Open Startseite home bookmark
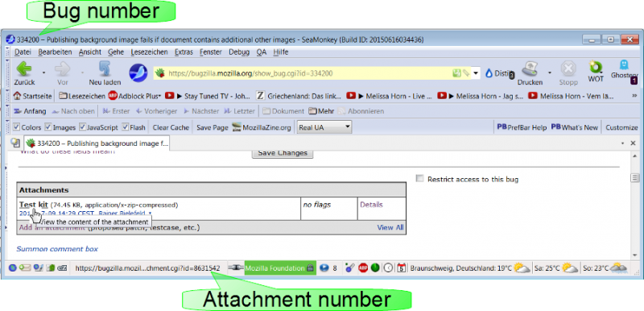Image resolution: width=644 pixels, height=311 pixels. [x=32, y=96]
